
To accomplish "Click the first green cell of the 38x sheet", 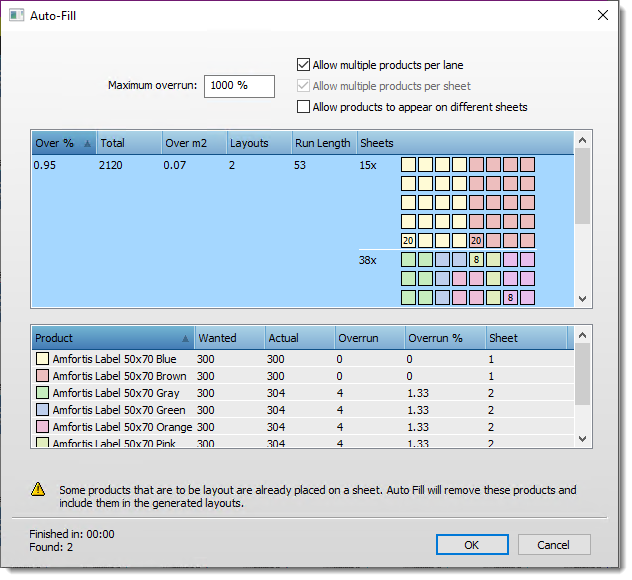I will point(408,260).
